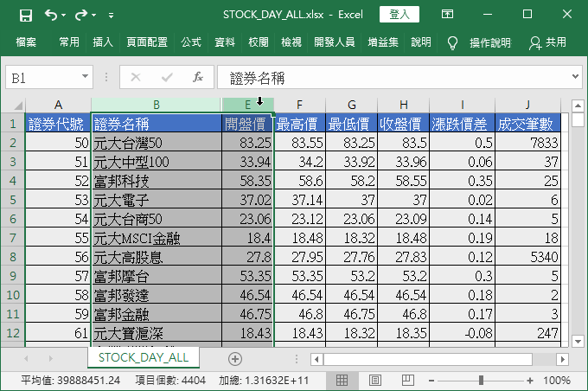588x391 pixels.
Task: Confirm entry with the checkmark icon
Action: [167, 78]
